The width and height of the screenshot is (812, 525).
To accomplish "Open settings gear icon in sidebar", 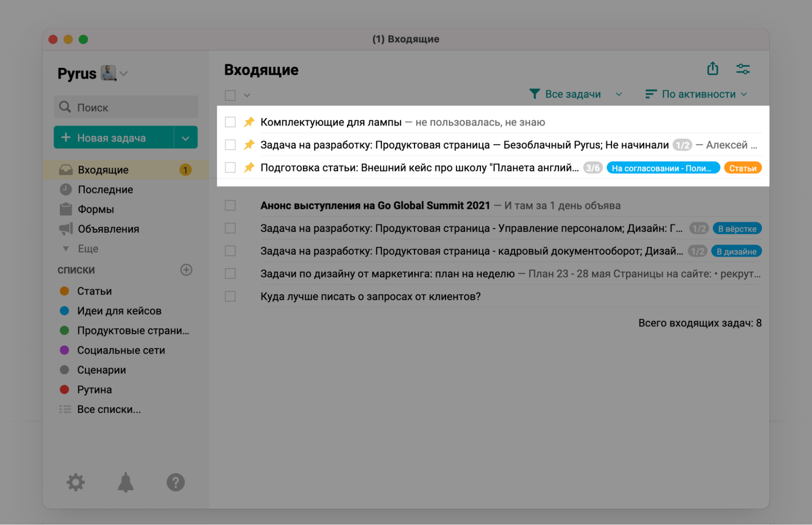I will coord(76,482).
